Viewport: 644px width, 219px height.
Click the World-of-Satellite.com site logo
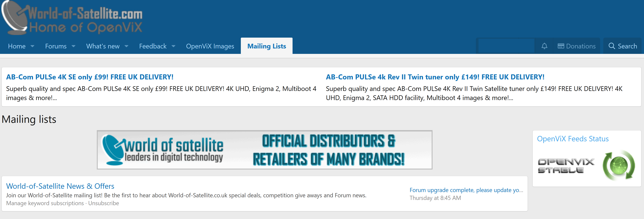(x=72, y=17)
